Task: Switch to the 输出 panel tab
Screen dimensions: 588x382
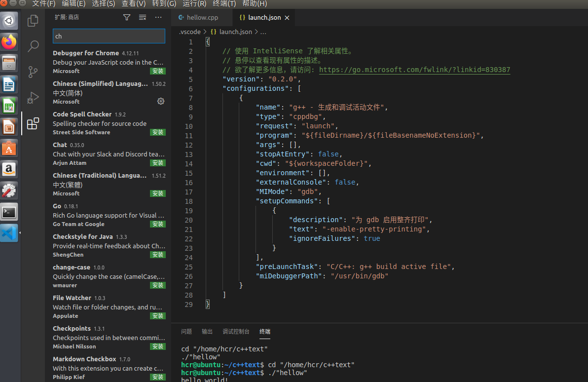Action: coord(207,332)
